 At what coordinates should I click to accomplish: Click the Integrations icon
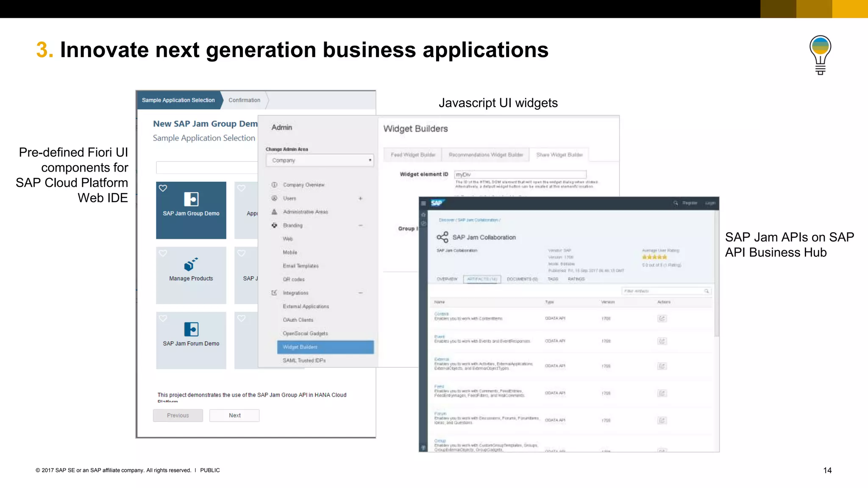coord(274,293)
